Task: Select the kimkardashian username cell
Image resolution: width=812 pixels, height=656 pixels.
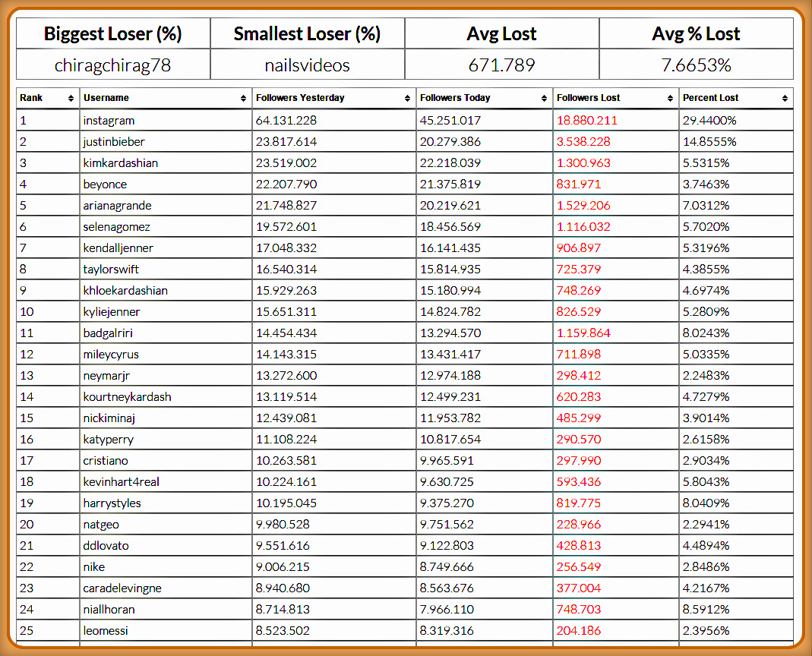Action: click(x=120, y=163)
